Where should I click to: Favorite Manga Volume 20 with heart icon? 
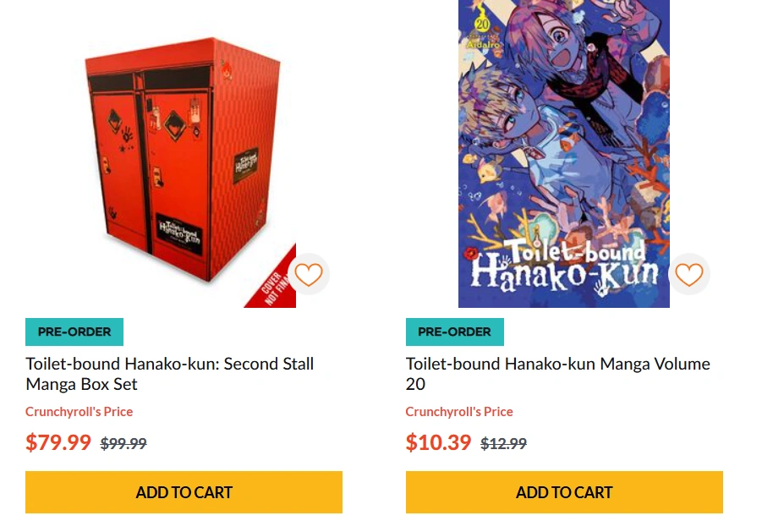(x=689, y=274)
